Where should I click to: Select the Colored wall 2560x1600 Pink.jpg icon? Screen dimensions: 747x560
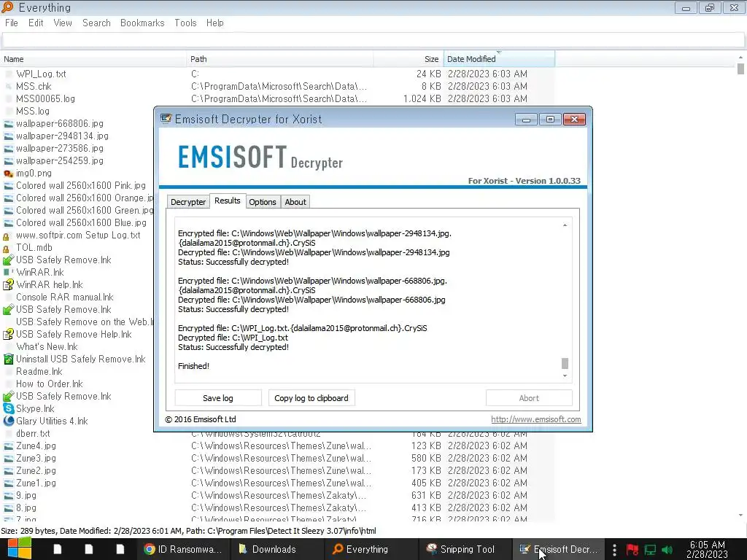(8, 186)
